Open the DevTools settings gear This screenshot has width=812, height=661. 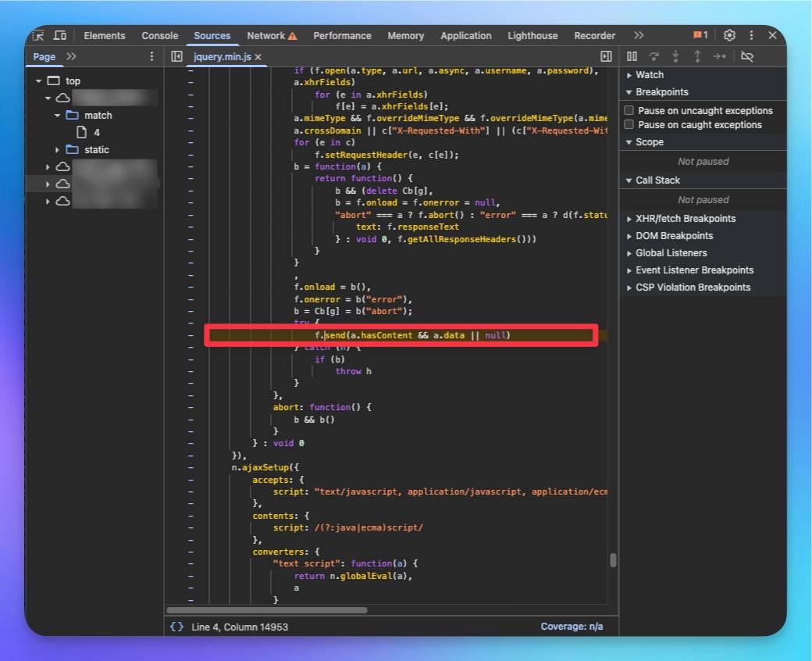click(x=729, y=35)
